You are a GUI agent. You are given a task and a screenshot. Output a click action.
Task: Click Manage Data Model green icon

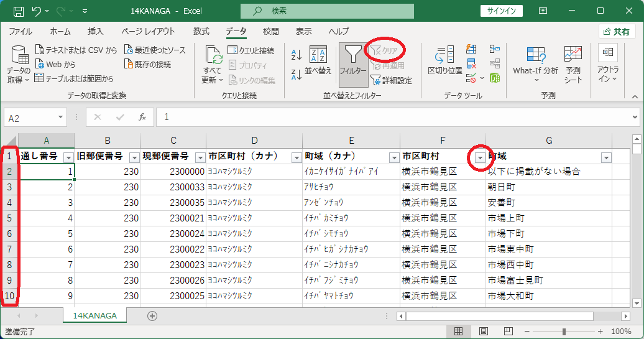pyautogui.click(x=495, y=78)
